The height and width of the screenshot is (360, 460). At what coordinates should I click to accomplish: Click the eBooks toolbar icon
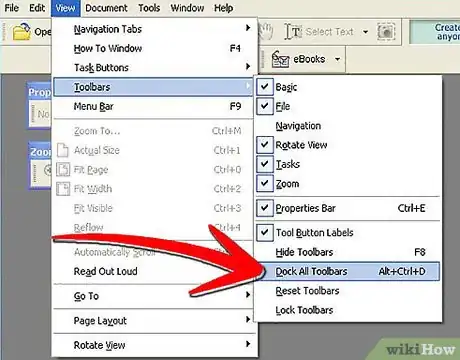[280, 59]
